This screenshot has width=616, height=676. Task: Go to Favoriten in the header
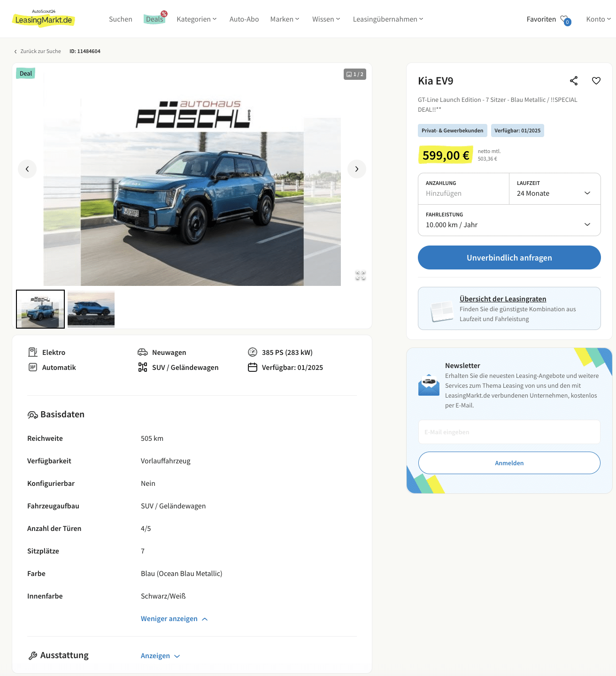541,19
